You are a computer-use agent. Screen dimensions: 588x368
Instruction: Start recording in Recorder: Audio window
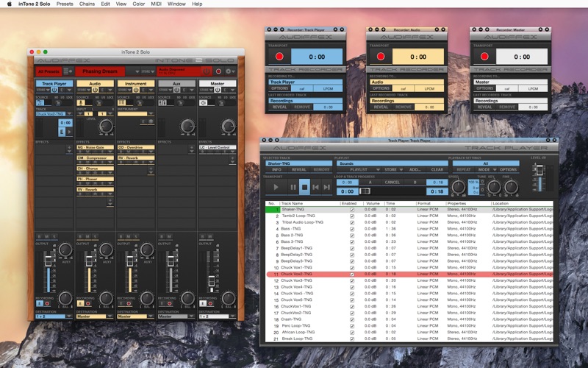[382, 56]
